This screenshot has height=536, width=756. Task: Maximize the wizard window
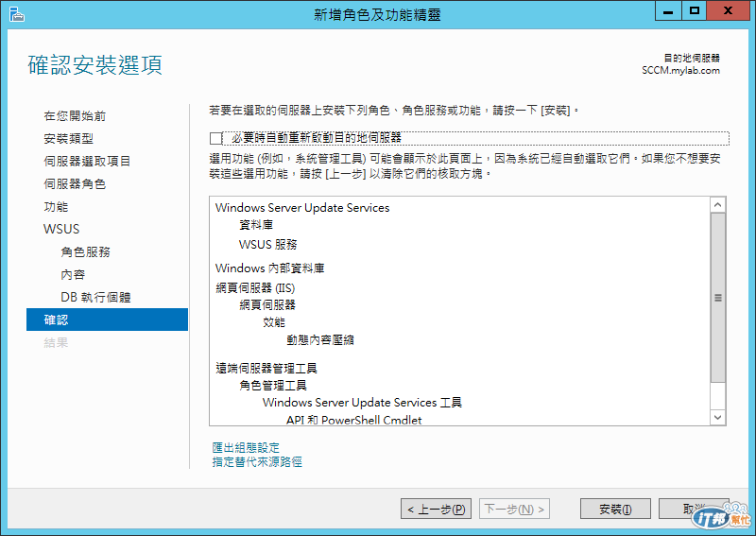[x=695, y=11]
